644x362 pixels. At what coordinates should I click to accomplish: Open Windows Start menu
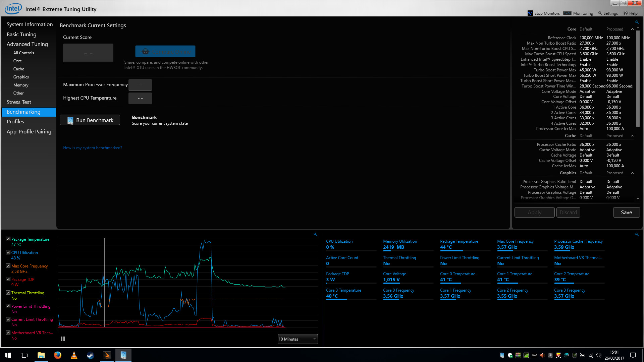pos(8,355)
